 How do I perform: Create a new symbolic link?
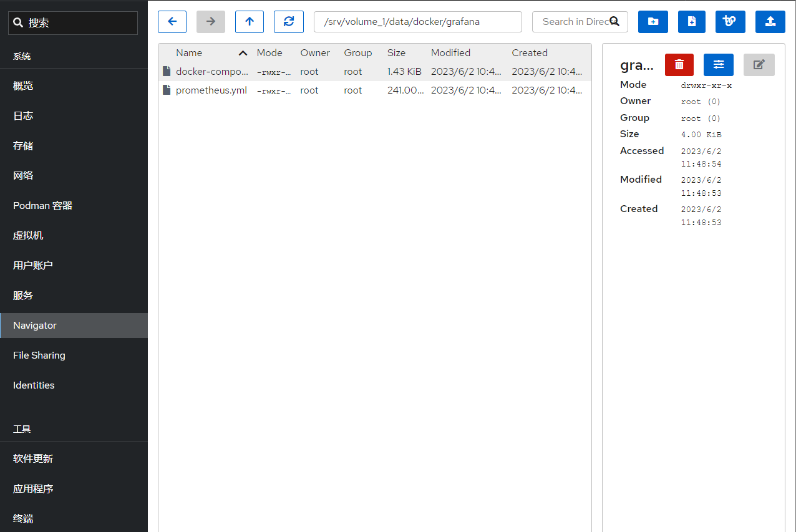pyautogui.click(x=730, y=22)
